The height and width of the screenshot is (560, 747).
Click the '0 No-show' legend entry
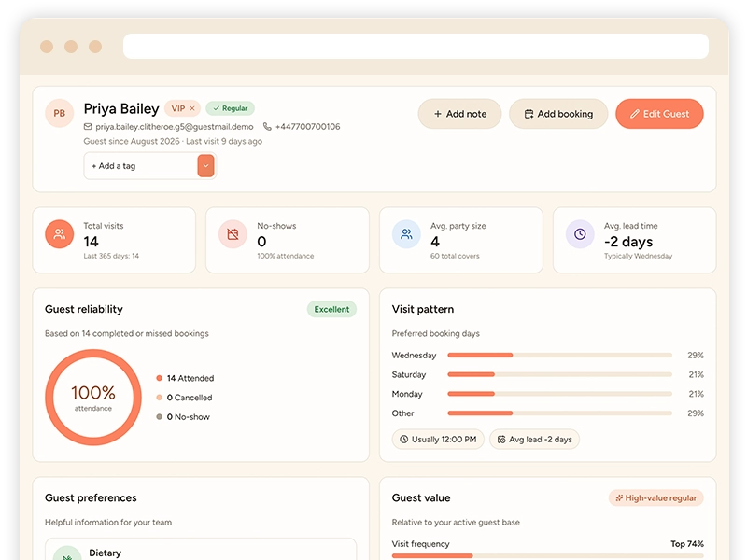pyautogui.click(x=183, y=417)
